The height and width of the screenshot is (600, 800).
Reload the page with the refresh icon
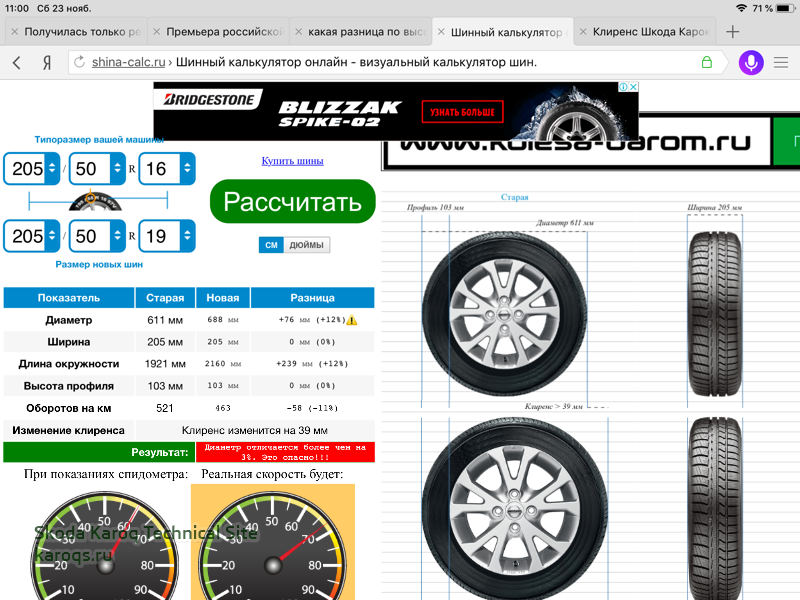80,62
